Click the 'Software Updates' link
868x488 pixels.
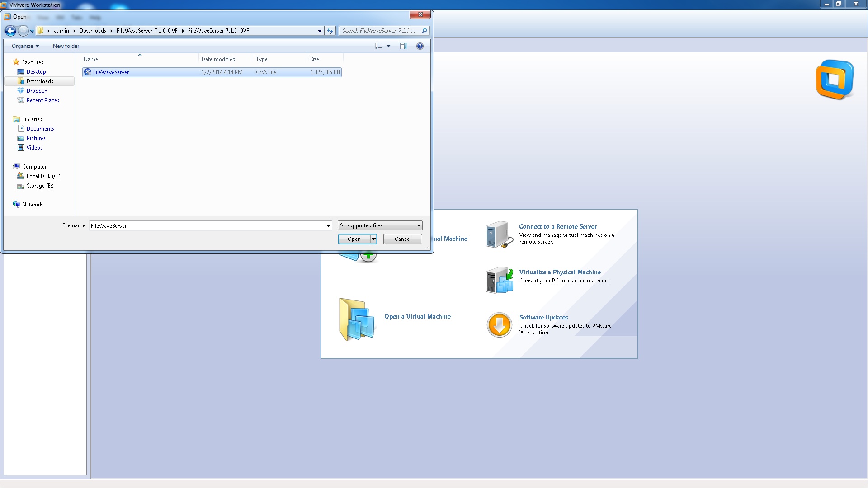543,317
